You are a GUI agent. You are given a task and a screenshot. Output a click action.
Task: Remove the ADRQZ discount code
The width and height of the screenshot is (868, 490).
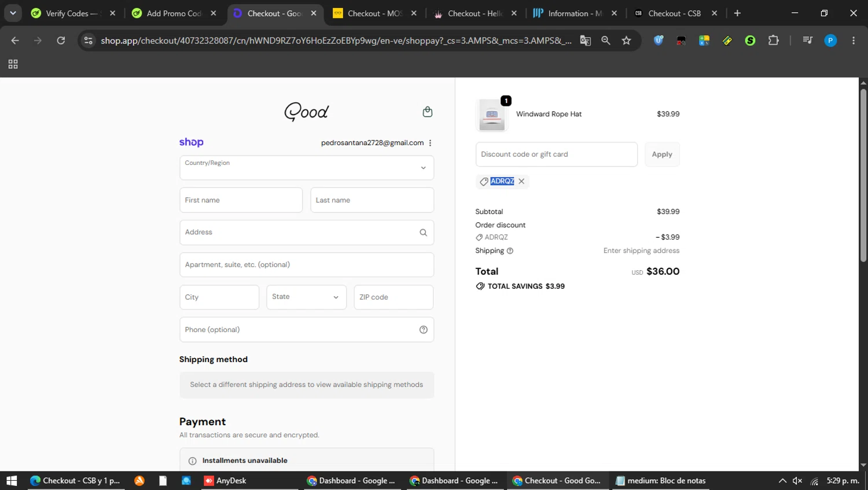click(x=521, y=182)
